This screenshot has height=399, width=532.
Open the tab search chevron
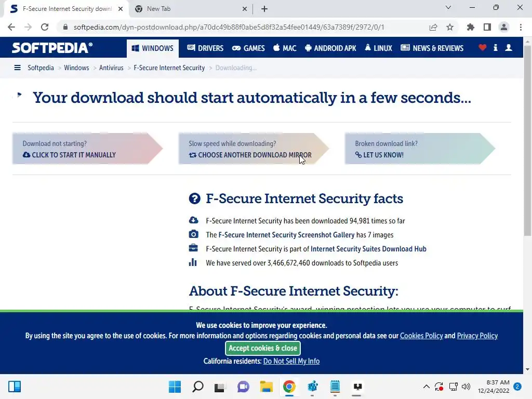[448, 7]
